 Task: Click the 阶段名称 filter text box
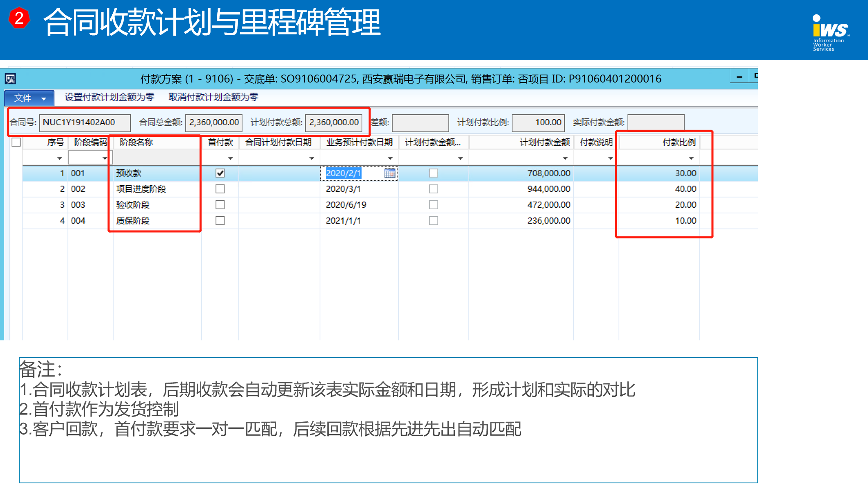[157, 158]
